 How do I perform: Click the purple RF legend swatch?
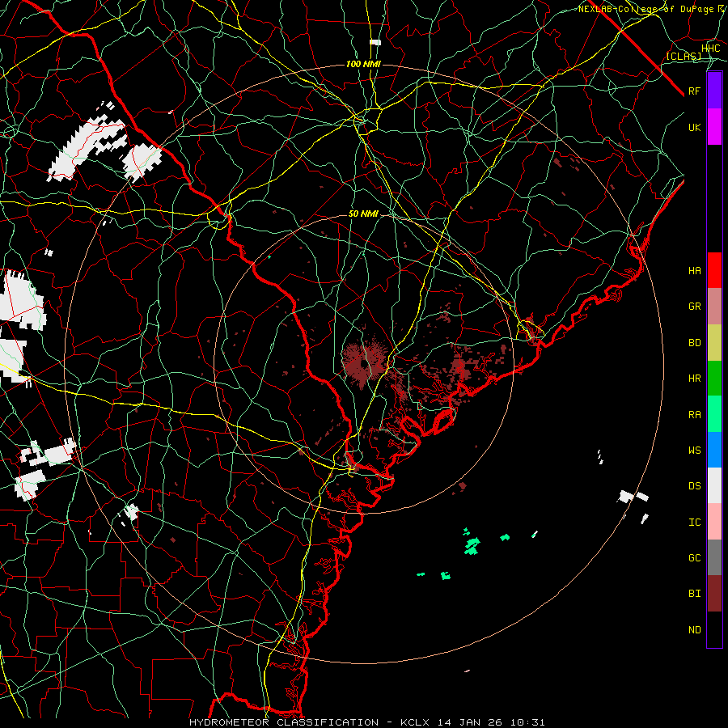tap(714, 91)
